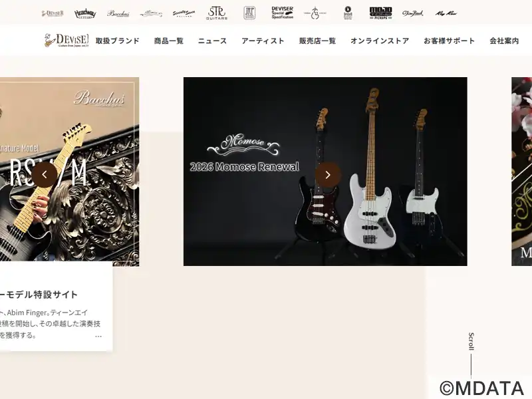Open 取扱ブランド menu
The width and height of the screenshot is (532, 399).
pyautogui.click(x=118, y=41)
